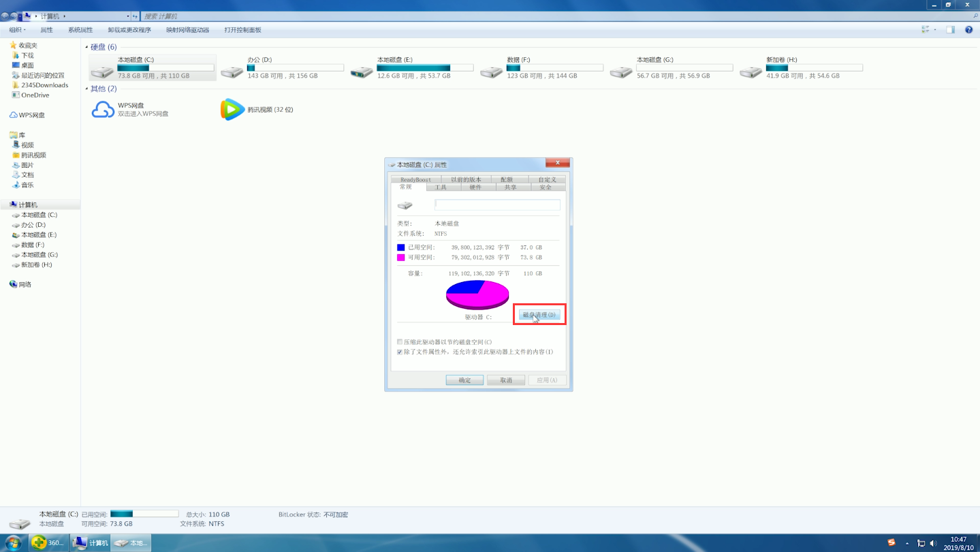
Task: Click the 属性 toolbar button
Action: point(46,30)
